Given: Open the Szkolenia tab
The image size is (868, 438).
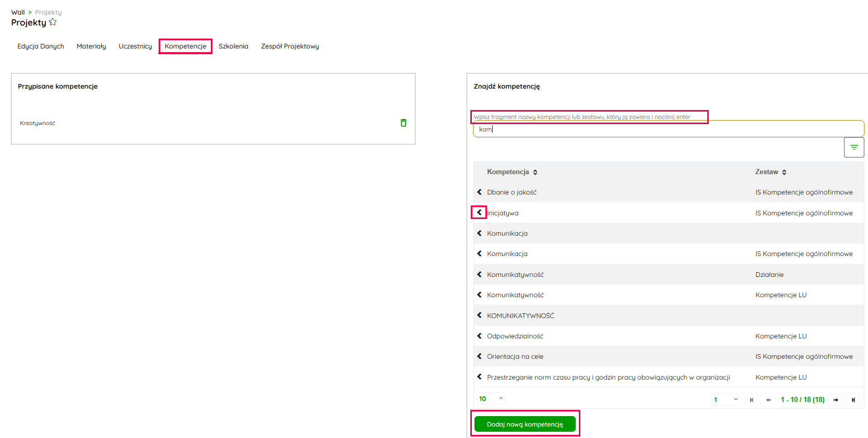Looking at the screenshot, I should point(233,46).
